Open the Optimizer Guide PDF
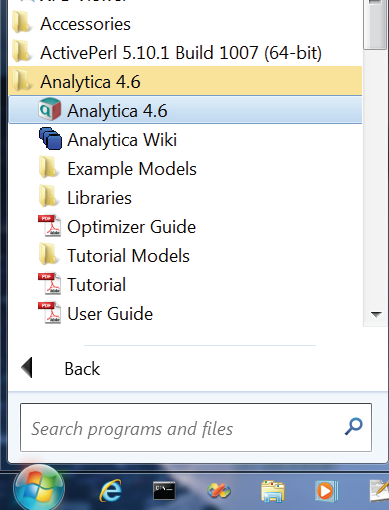The width and height of the screenshot is (389, 510). [x=185, y=227]
